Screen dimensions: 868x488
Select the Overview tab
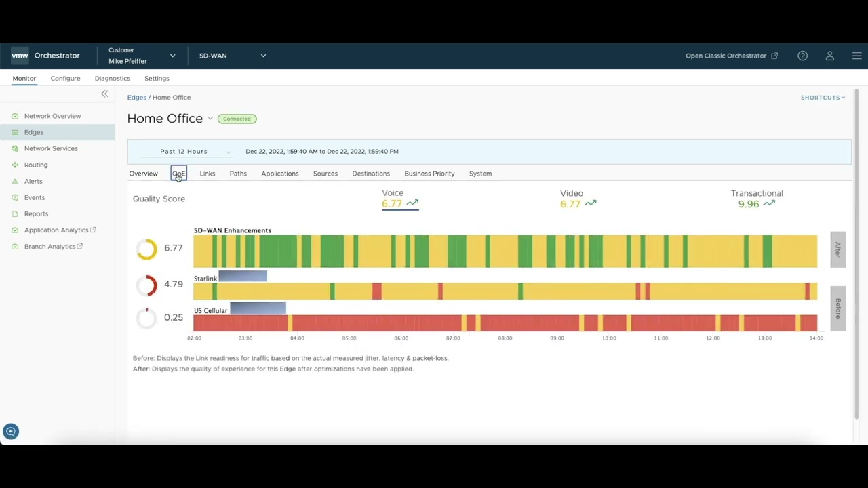click(x=143, y=174)
